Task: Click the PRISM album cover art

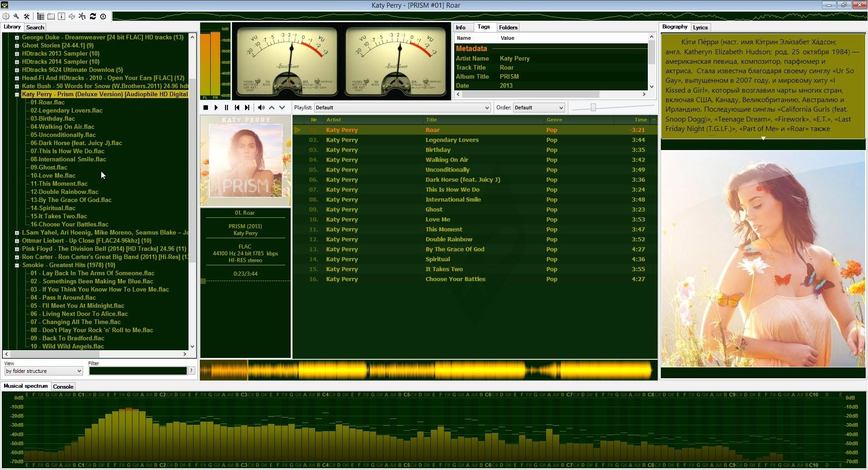Action: tap(245, 160)
